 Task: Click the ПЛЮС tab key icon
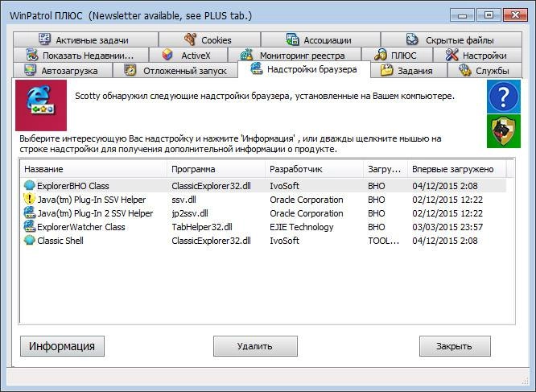click(380, 55)
